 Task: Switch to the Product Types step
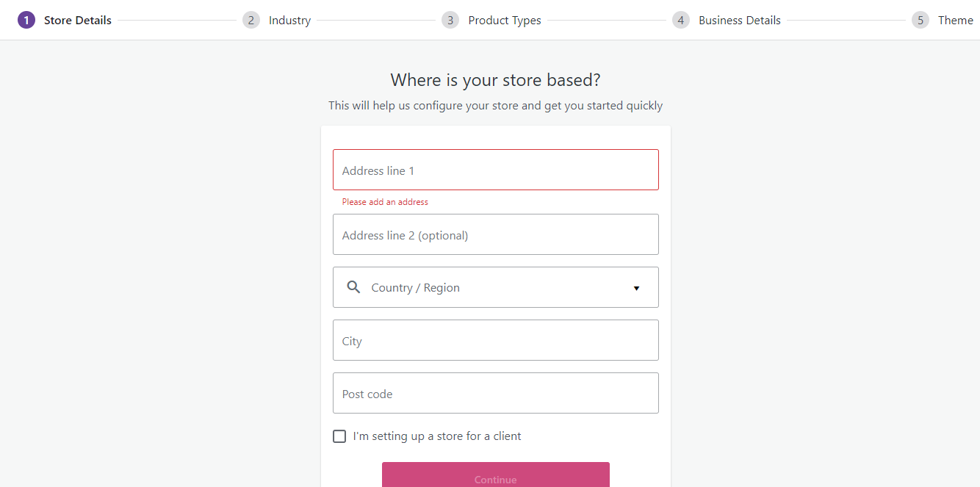tap(505, 21)
